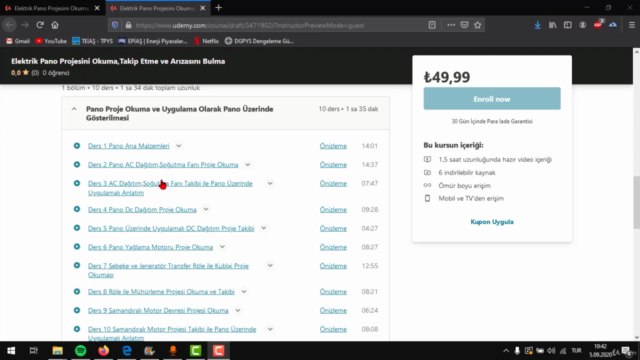Expand Ders 6 Pano Yağlama Motoru details
The height and width of the screenshot is (360, 640).
[222, 247]
